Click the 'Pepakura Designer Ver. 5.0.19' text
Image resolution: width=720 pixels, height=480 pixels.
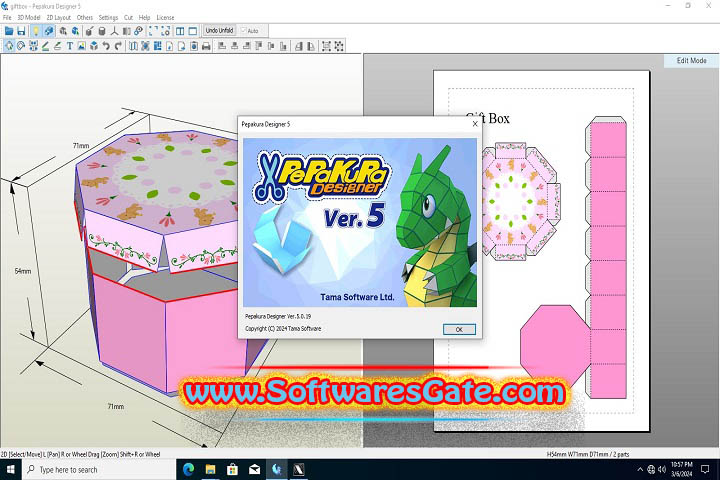[278, 316]
